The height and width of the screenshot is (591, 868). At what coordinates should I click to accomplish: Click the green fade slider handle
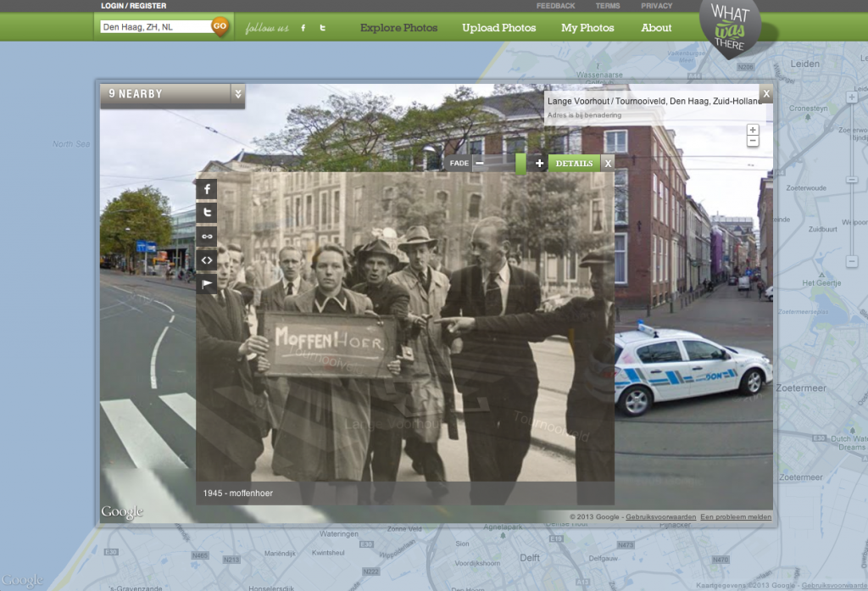(520, 164)
